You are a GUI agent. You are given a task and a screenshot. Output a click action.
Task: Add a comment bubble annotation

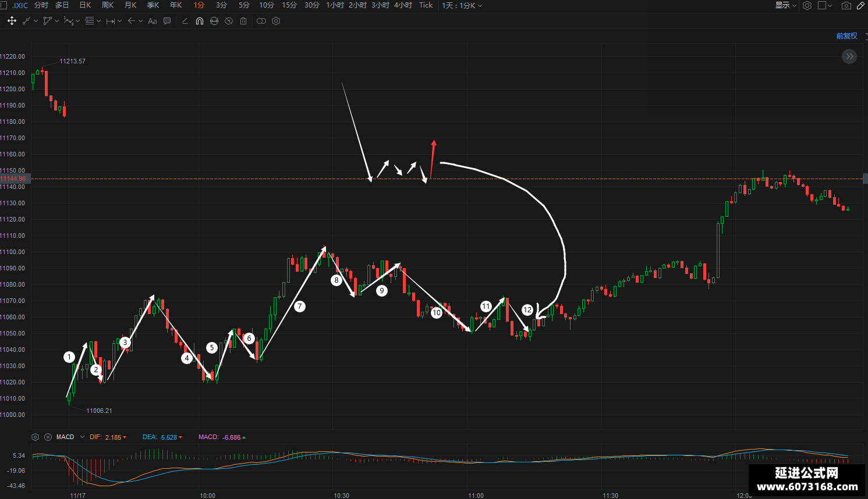(x=167, y=21)
